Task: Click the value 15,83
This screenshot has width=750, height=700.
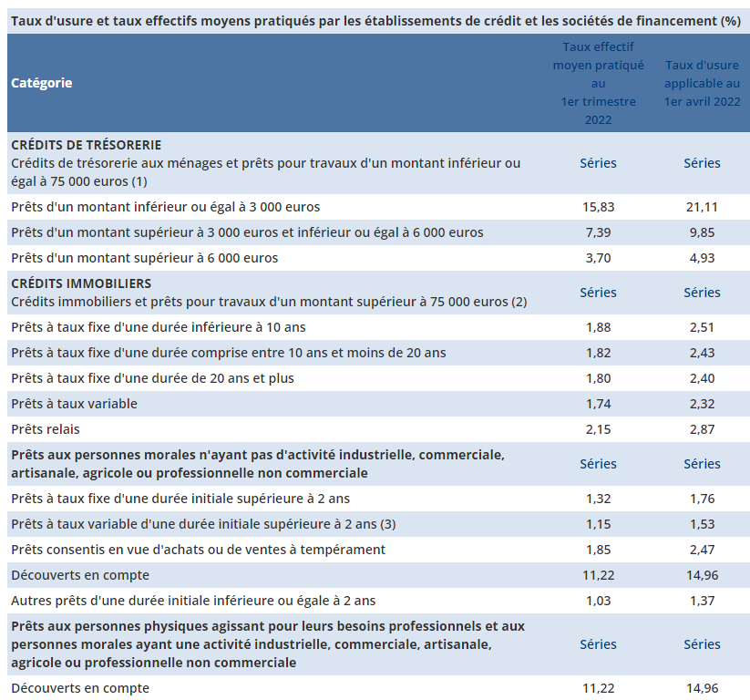Action: (598, 207)
